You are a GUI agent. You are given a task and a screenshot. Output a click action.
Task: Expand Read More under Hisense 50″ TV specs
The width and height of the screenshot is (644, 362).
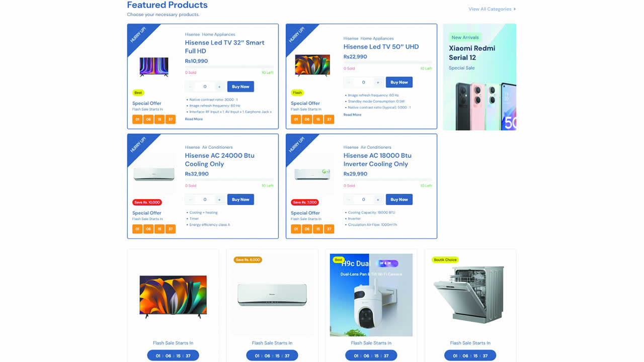click(x=352, y=115)
